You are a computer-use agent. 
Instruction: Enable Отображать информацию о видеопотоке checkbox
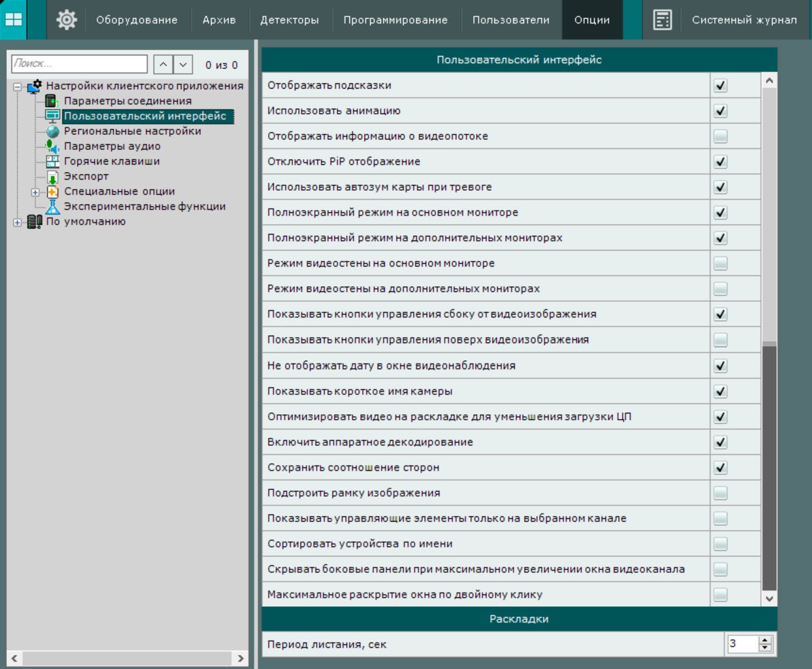coord(720,136)
